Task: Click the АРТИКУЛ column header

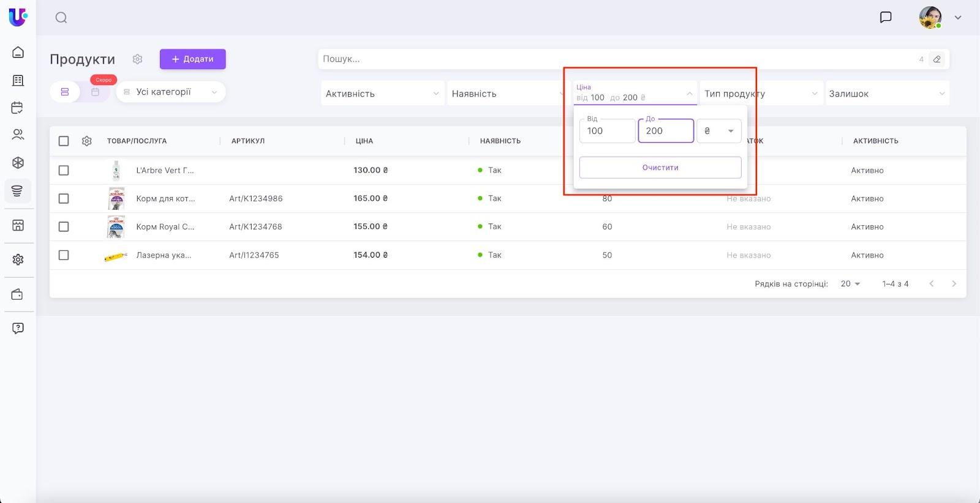Action: 248,141
